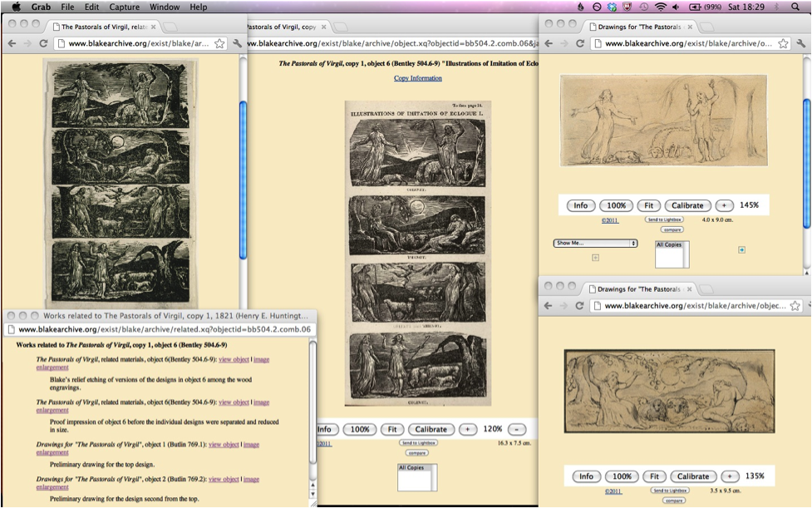Click the Wi-Fi status icon

coord(660,7)
